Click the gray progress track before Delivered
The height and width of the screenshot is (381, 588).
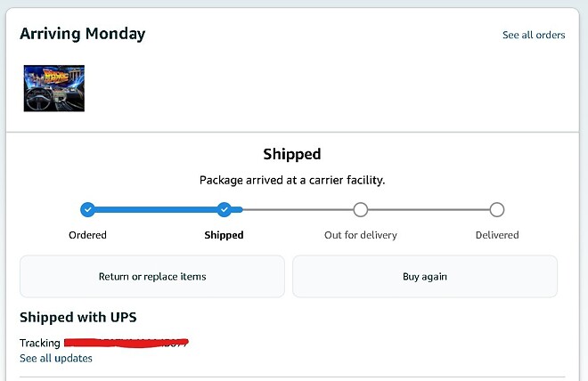[429, 210]
